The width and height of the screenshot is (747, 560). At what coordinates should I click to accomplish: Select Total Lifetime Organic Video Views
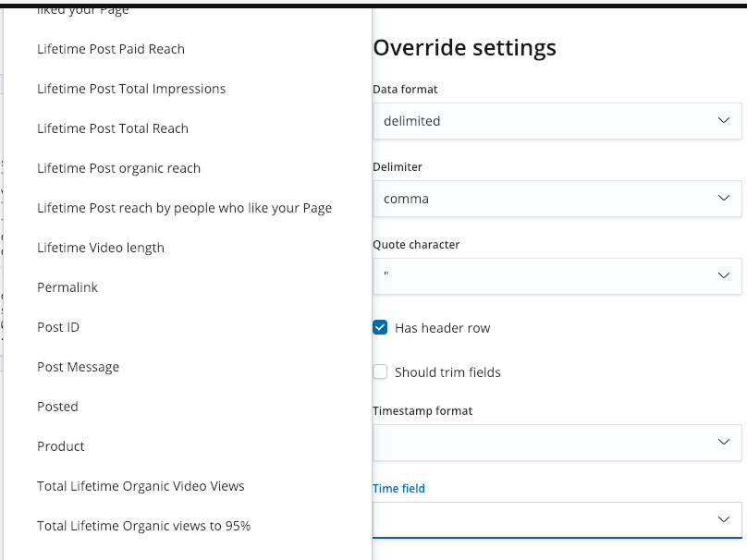click(x=141, y=486)
